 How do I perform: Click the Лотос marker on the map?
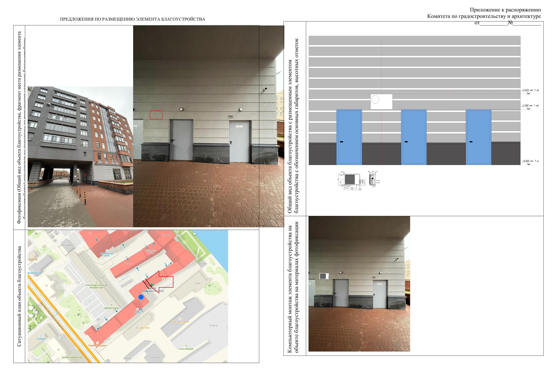137,311
